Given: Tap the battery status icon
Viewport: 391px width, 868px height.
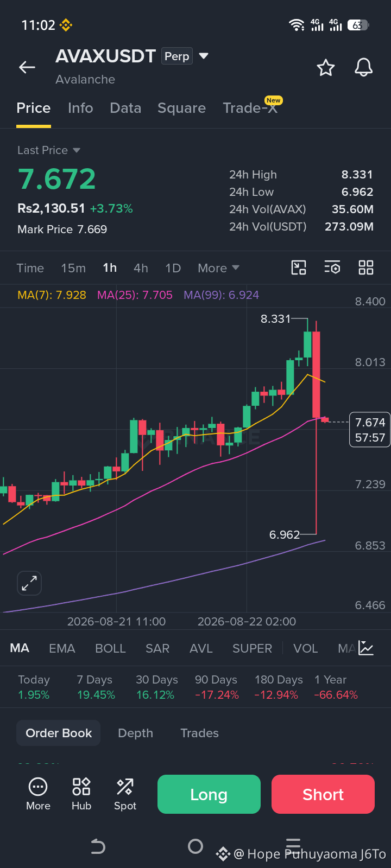Looking at the screenshot, I should pos(358,25).
